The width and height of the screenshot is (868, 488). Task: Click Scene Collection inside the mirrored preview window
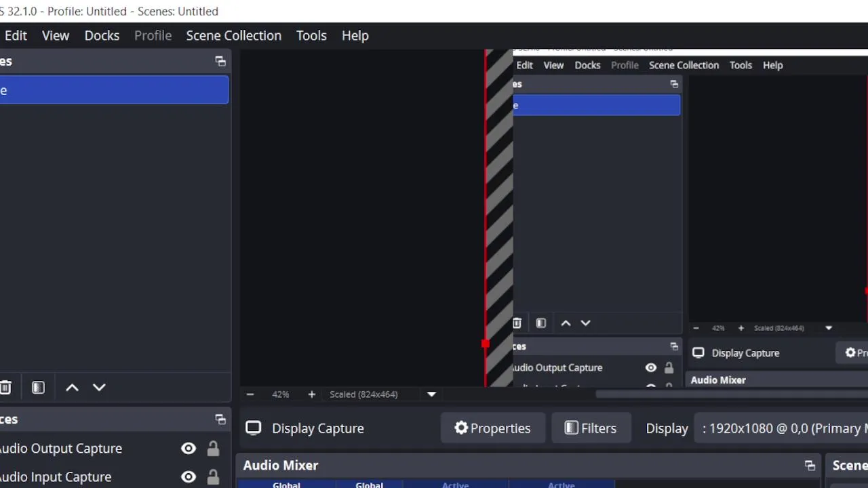pyautogui.click(x=684, y=65)
